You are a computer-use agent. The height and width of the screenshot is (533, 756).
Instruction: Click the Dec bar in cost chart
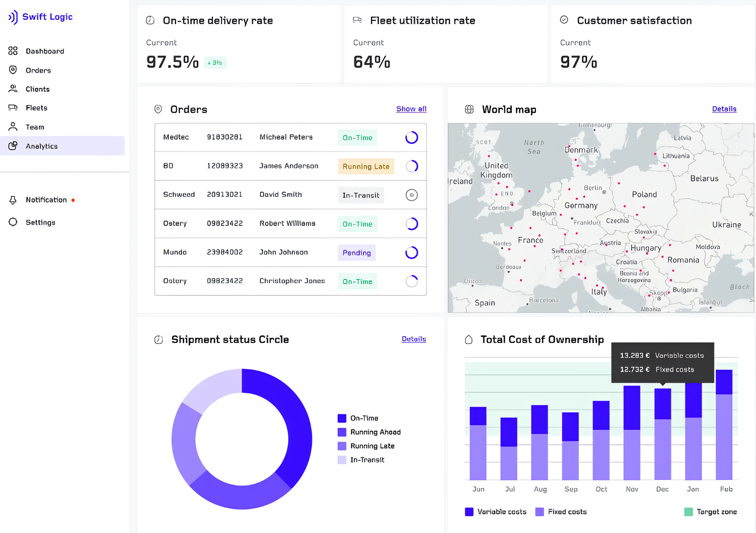662,433
